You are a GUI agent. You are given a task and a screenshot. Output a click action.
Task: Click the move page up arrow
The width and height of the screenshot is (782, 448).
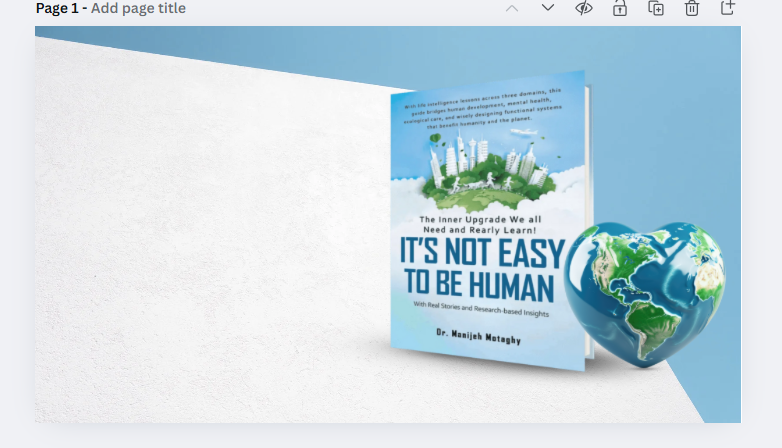(x=512, y=8)
